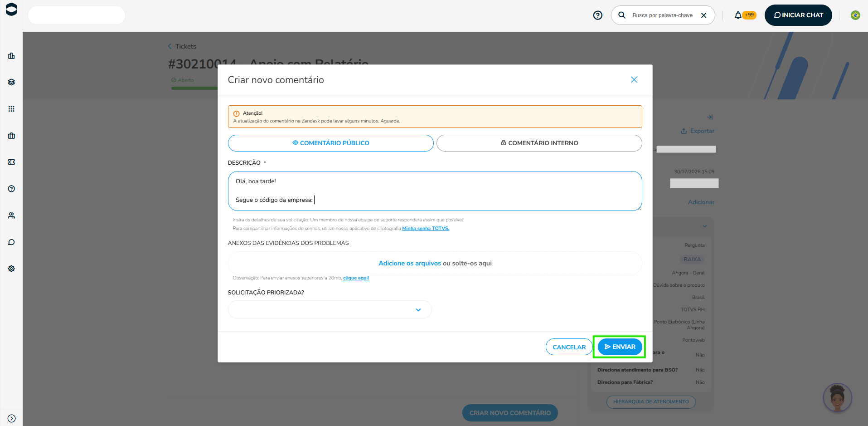Click the CANCELAR button
The width and height of the screenshot is (868, 426).
click(569, 347)
